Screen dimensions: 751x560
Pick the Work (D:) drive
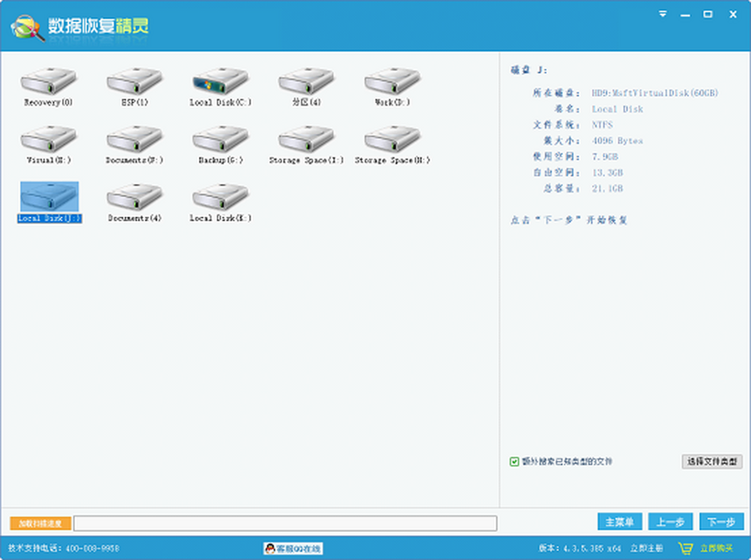click(392, 82)
